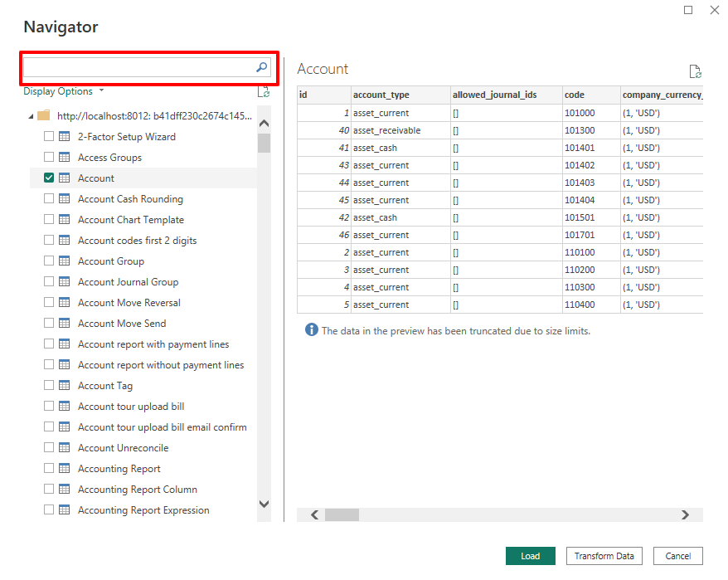
Task: Open the Display Options dropdown
Action: click(64, 91)
